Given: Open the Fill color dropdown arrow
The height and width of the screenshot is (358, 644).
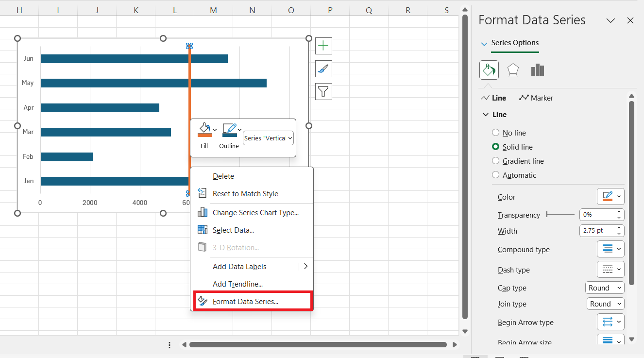Looking at the screenshot, I should (215, 130).
